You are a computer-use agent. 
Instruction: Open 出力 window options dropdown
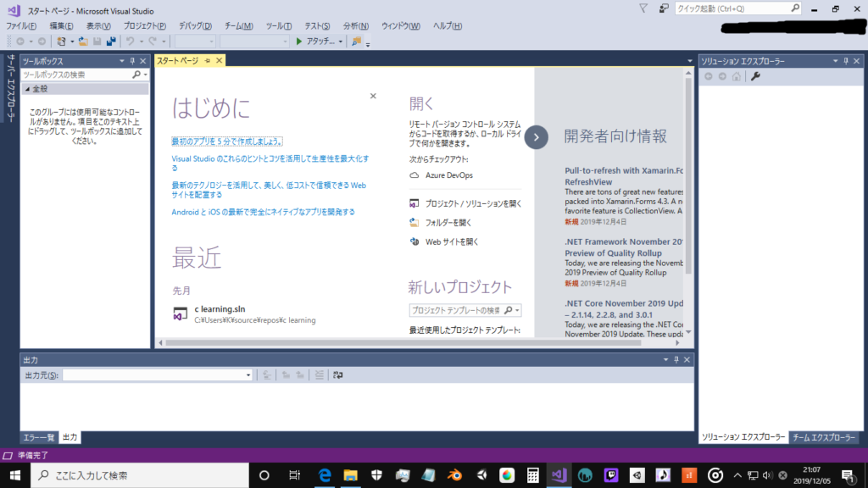665,359
